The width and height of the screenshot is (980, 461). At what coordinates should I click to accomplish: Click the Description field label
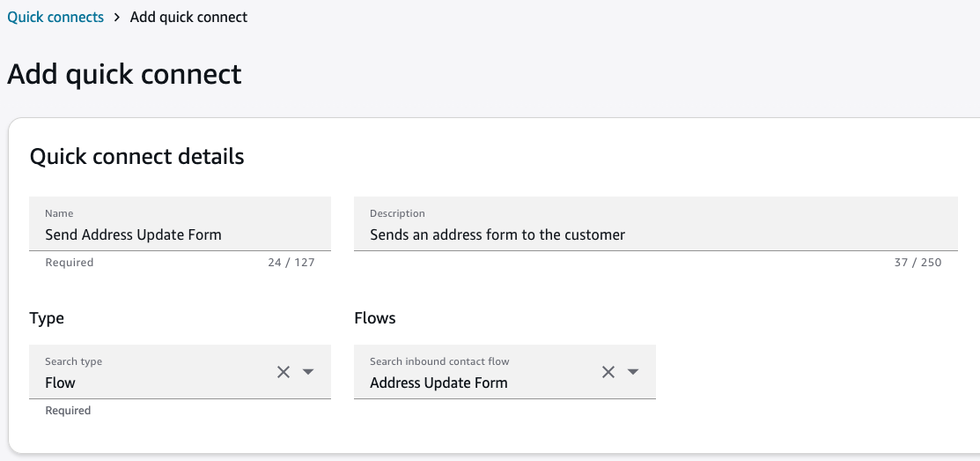point(397,213)
